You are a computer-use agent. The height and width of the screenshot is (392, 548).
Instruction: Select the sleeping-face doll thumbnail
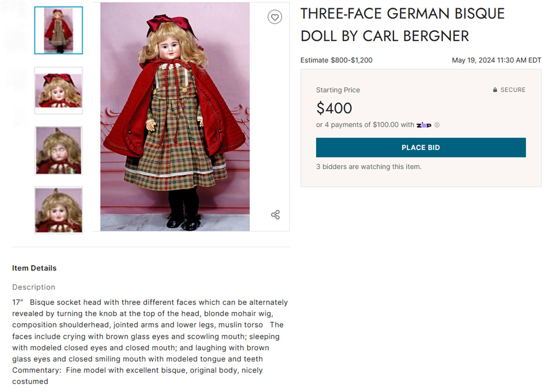(58, 150)
